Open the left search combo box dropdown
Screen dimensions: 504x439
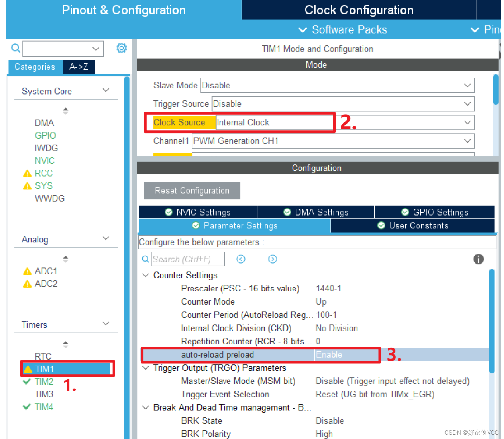96,48
